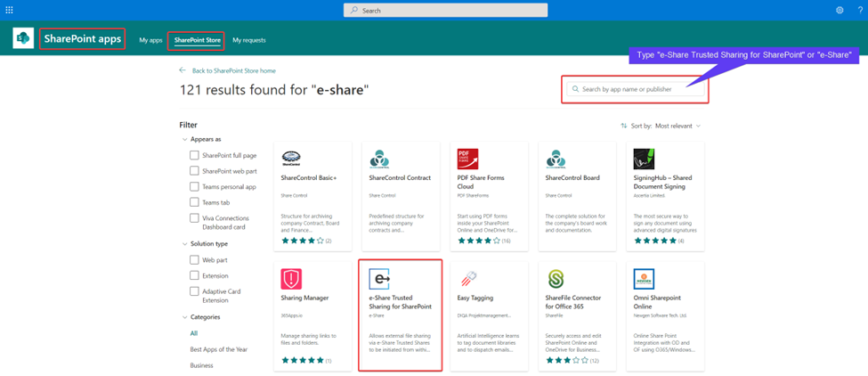
Task: Click the Easy Tagging app logo
Action: point(467,279)
